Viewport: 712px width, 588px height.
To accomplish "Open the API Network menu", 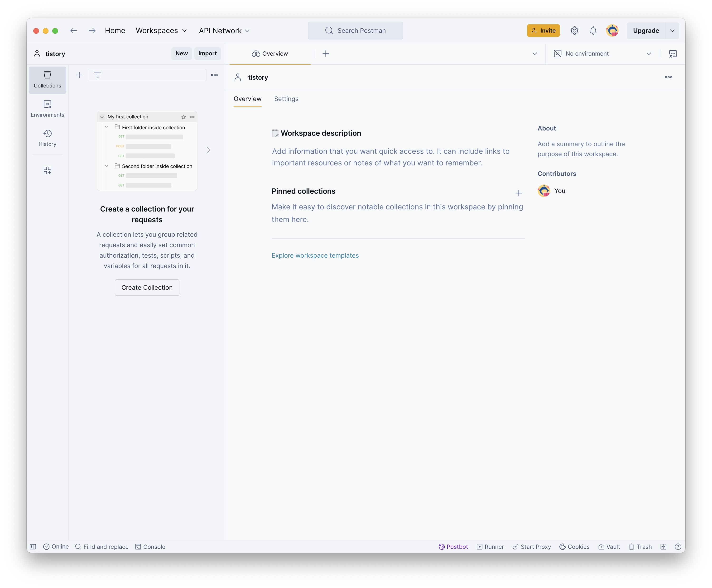I will pyautogui.click(x=224, y=31).
